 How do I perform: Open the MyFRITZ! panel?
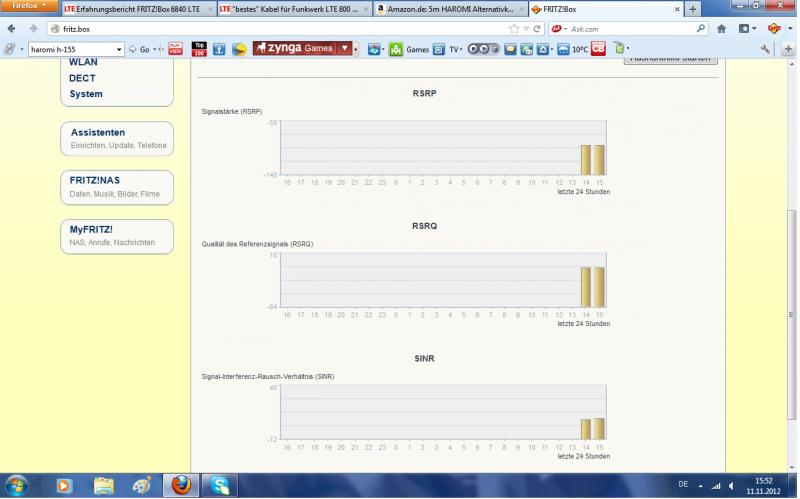(x=117, y=236)
